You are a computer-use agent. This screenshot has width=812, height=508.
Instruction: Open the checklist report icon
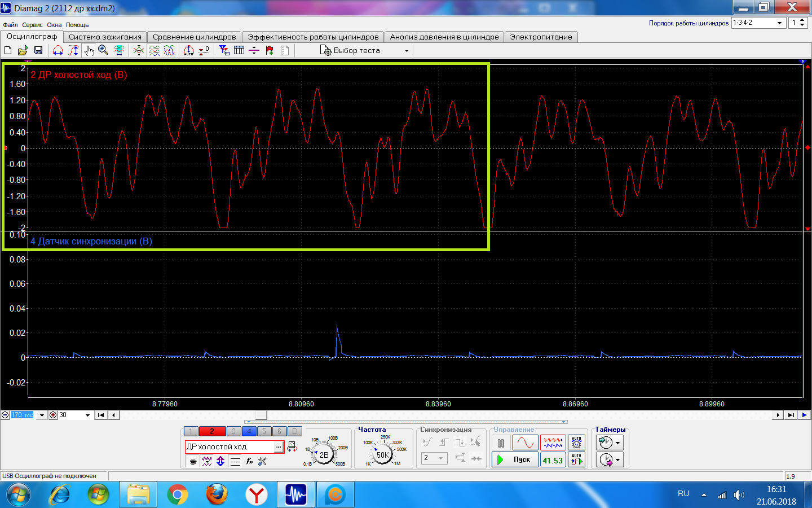(x=285, y=51)
